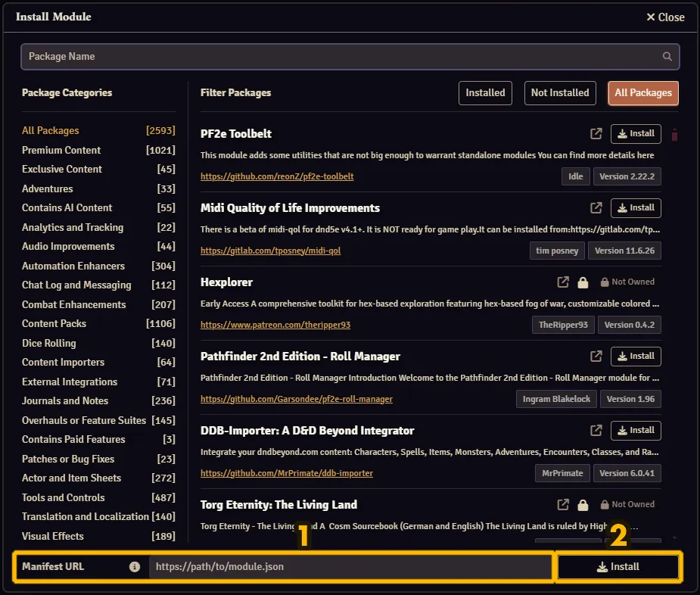Filter to Not Installed packages
700x595 pixels.
(560, 93)
